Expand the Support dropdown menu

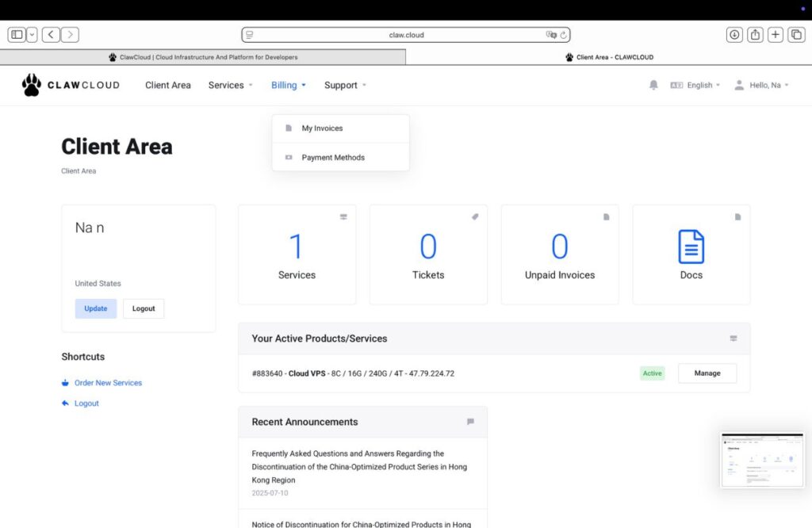point(345,85)
